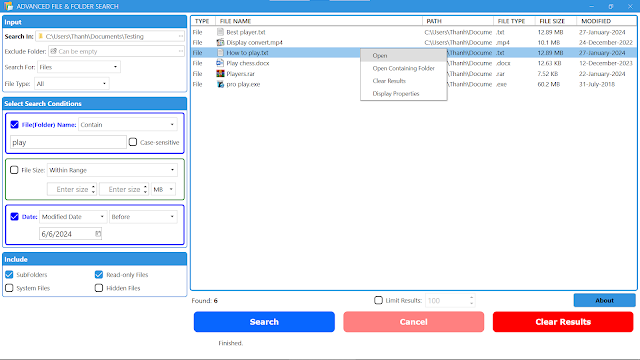Viewport: 640px width, 360px height.
Task: Select the Players.rar file name
Action: (240, 74)
